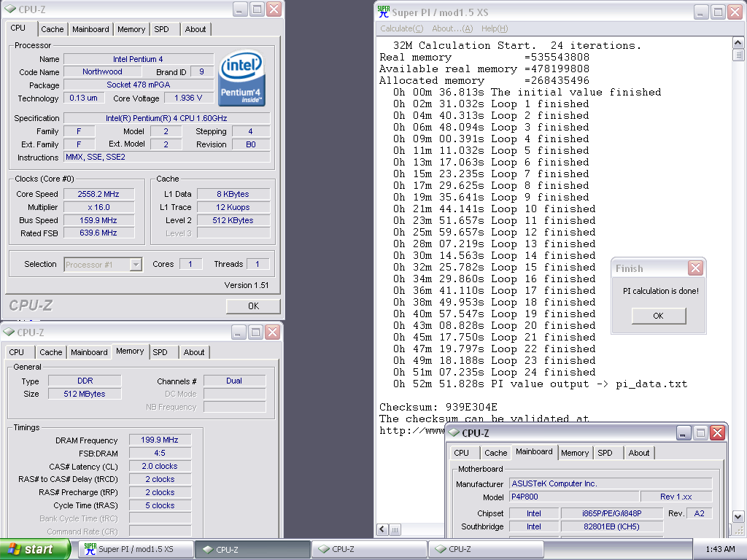Select Cache tab in Memory CPU-Z window
Viewport: 747px width, 560px height.
coord(51,352)
